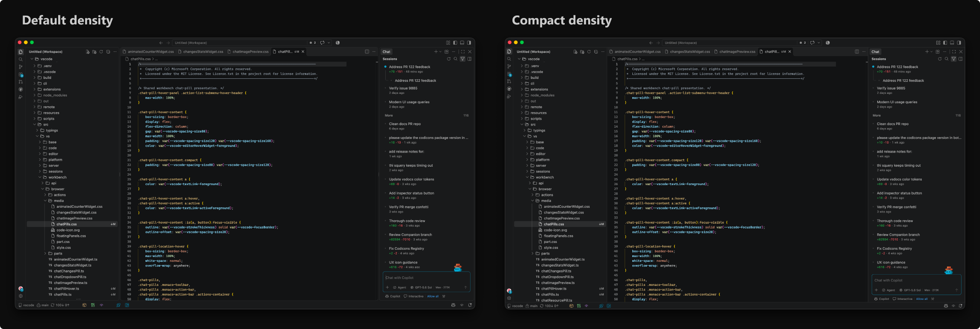The height and width of the screenshot is (329, 980).
Task: Click main branch in Default density status bar
Action: pyautogui.click(x=43, y=305)
